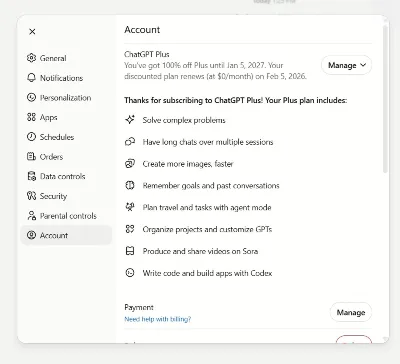
Task: Click the projects icon beside Organize projects
Action: tap(130, 229)
